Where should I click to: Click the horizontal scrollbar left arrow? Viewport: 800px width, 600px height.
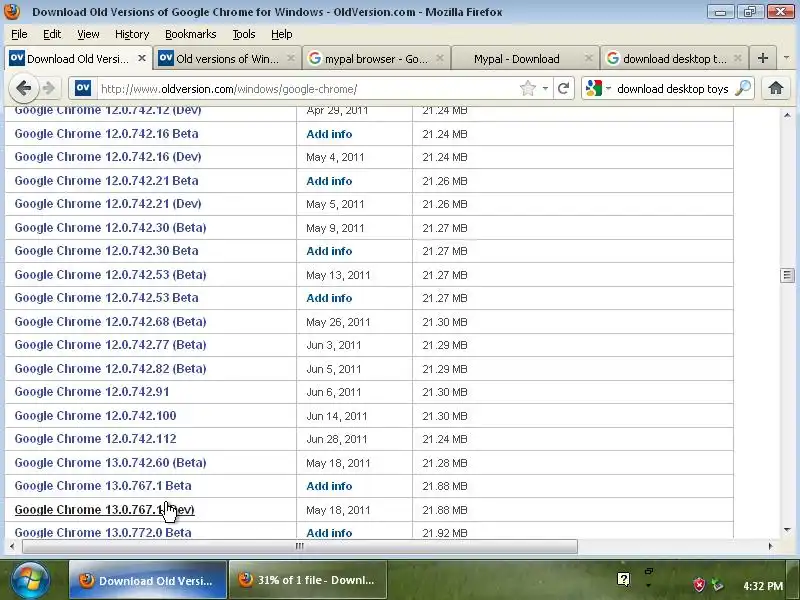12,546
